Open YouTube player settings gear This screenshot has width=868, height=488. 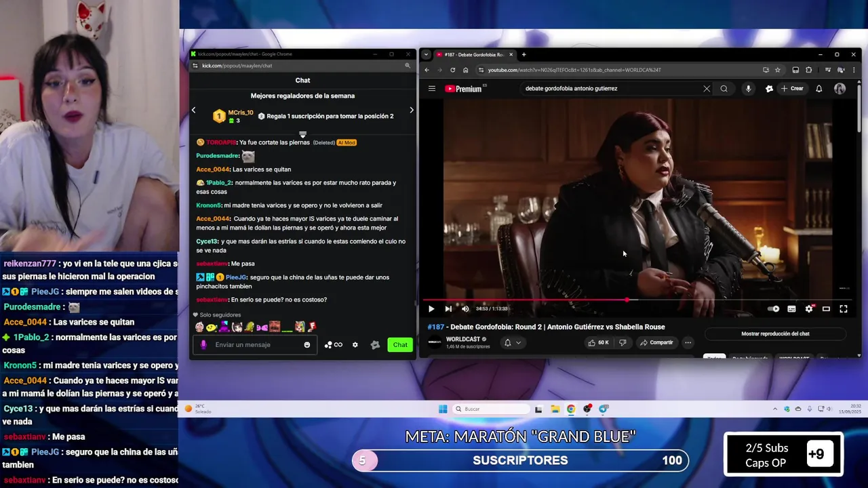pos(809,309)
